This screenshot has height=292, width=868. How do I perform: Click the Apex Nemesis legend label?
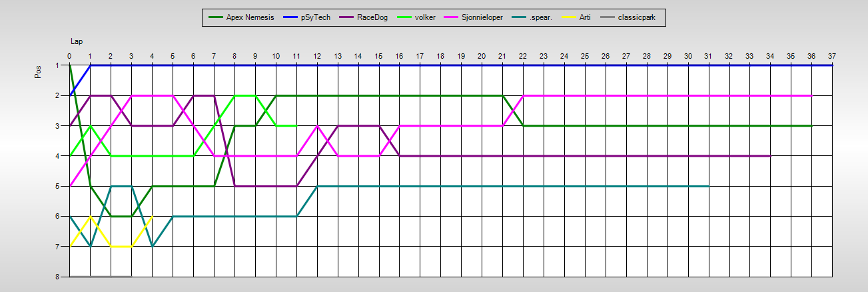coord(250,17)
